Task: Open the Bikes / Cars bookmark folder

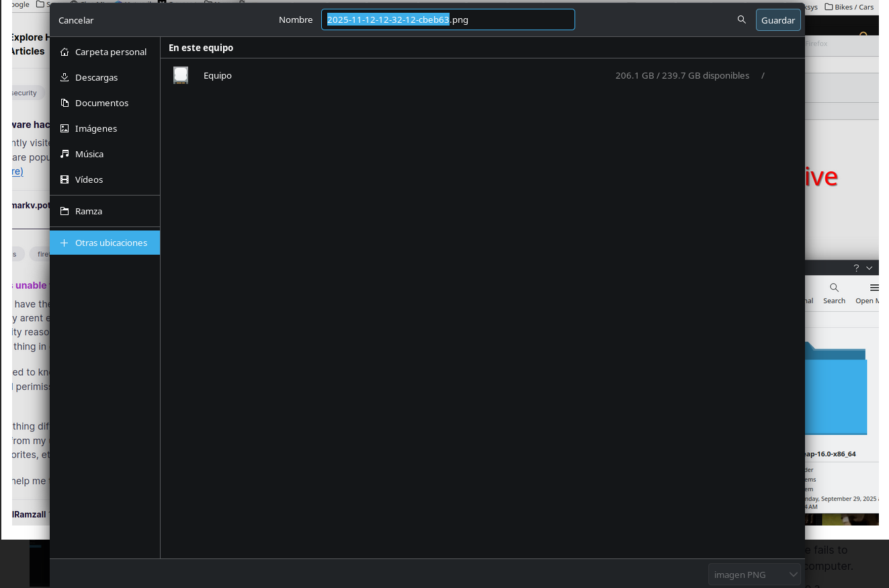Action: (849, 7)
